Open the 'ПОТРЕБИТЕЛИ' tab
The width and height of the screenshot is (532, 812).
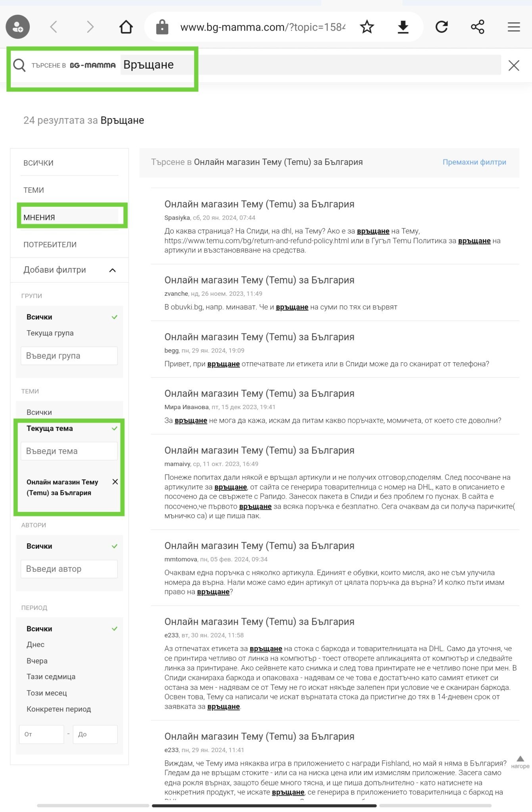tap(50, 245)
